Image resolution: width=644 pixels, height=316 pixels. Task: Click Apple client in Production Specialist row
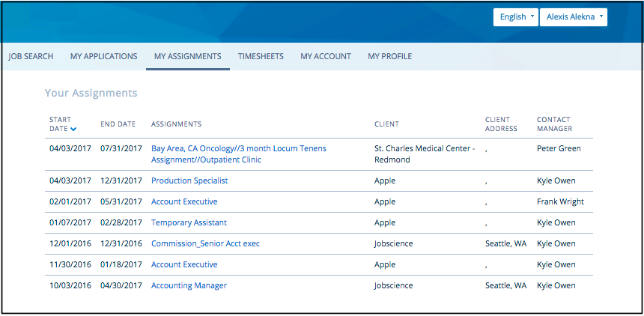(x=385, y=180)
